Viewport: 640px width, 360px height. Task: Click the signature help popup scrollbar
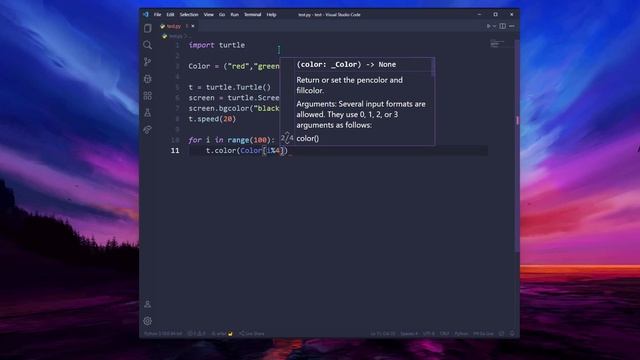point(433,67)
